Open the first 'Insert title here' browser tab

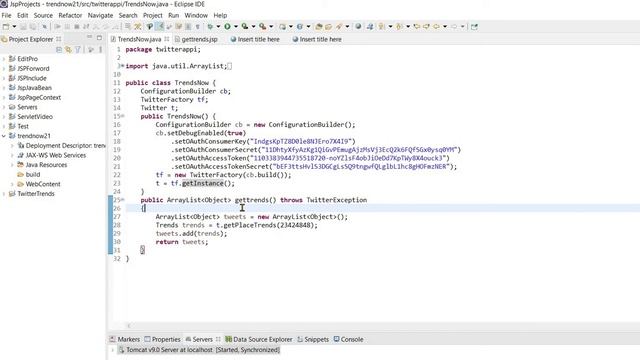[x=255, y=39]
